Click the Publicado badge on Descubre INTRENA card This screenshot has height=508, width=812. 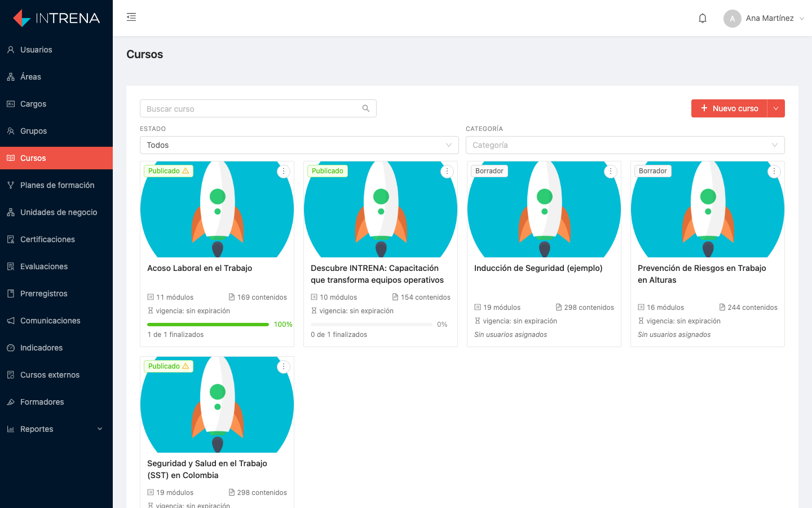click(328, 171)
